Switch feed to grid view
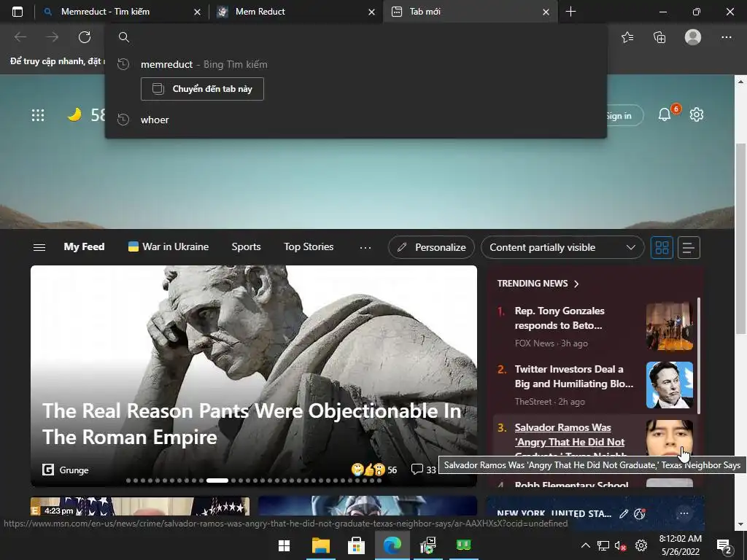Viewport: 747px width, 560px height. [x=662, y=248]
